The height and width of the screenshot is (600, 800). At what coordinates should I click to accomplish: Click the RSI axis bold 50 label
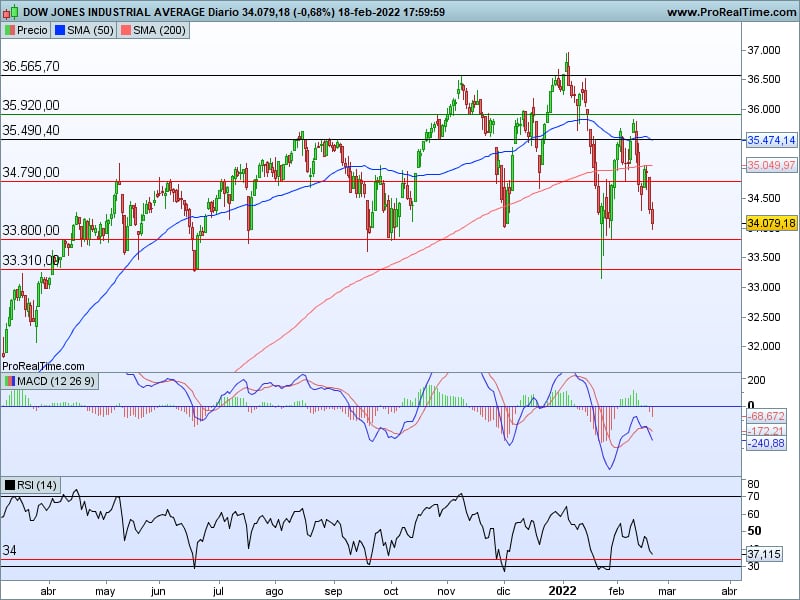tap(754, 531)
